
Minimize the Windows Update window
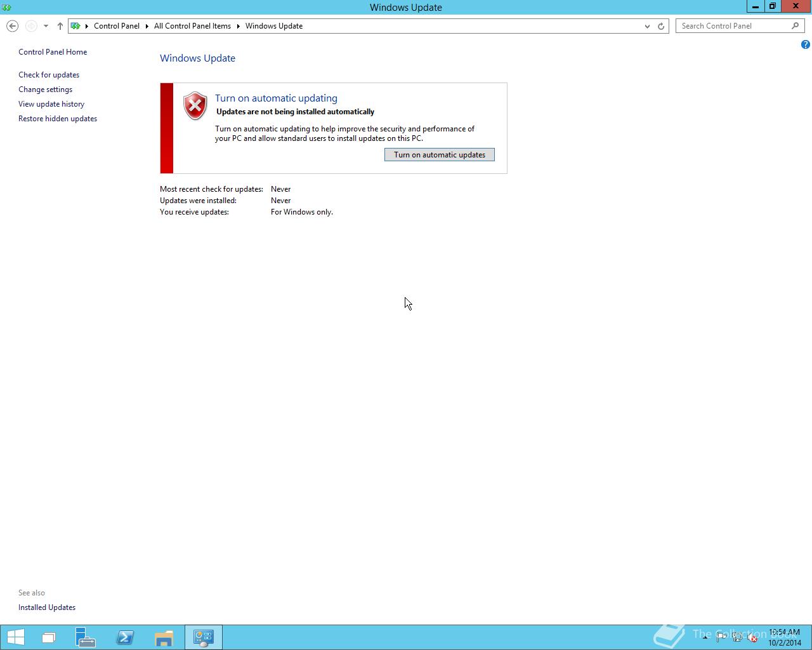755,6
